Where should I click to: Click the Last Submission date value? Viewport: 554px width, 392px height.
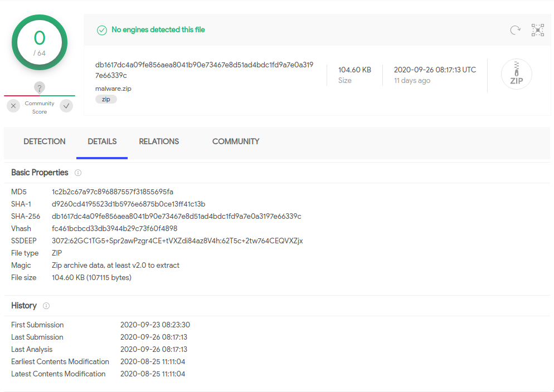click(154, 337)
